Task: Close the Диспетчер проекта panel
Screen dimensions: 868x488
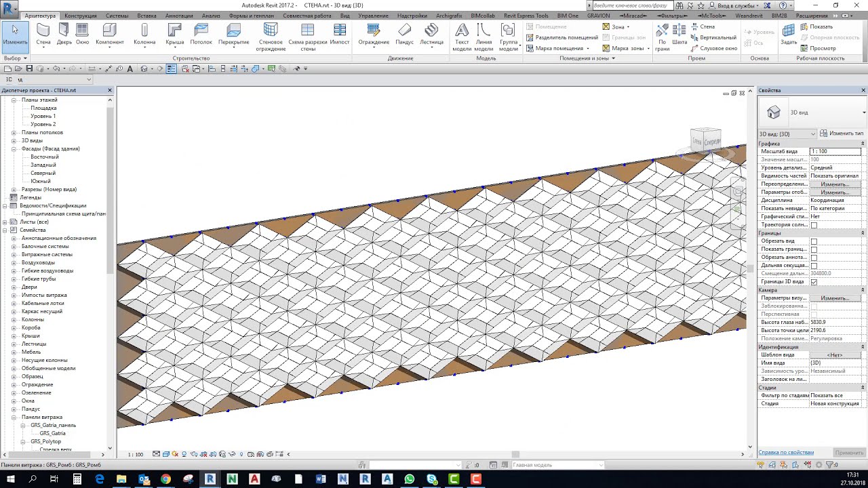Action: coord(110,90)
